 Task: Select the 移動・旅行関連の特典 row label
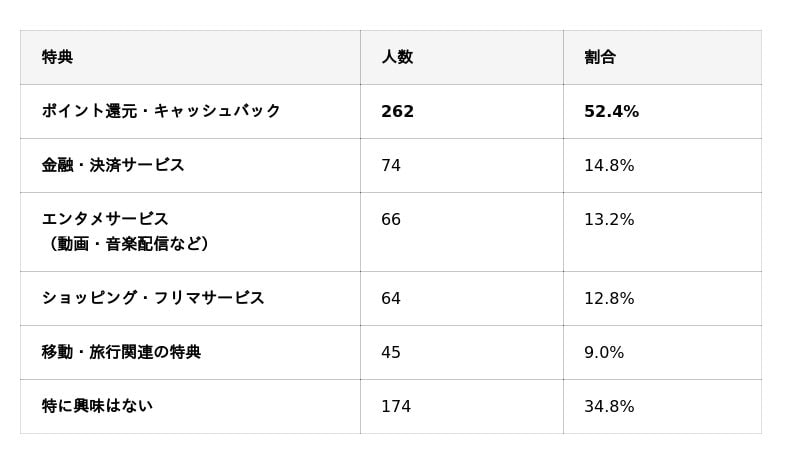coord(121,352)
